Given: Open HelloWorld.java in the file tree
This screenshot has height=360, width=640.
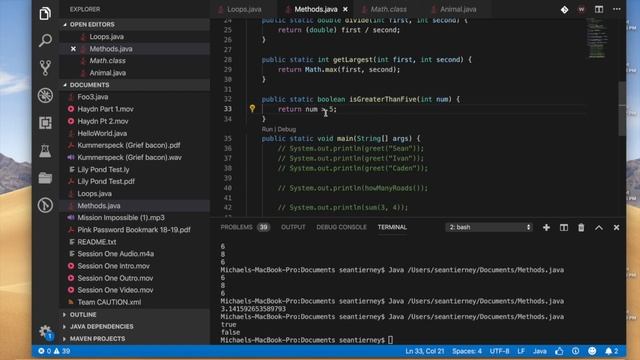Looking at the screenshot, I should (x=134, y=133).
